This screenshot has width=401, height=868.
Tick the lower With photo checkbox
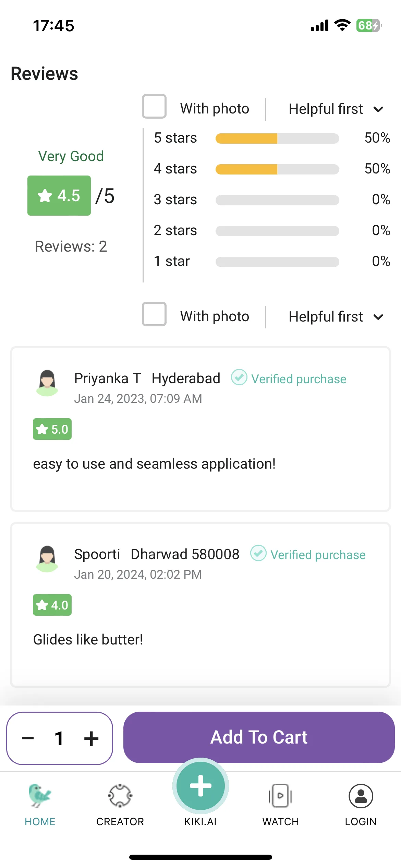pyautogui.click(x=154, y=314)
